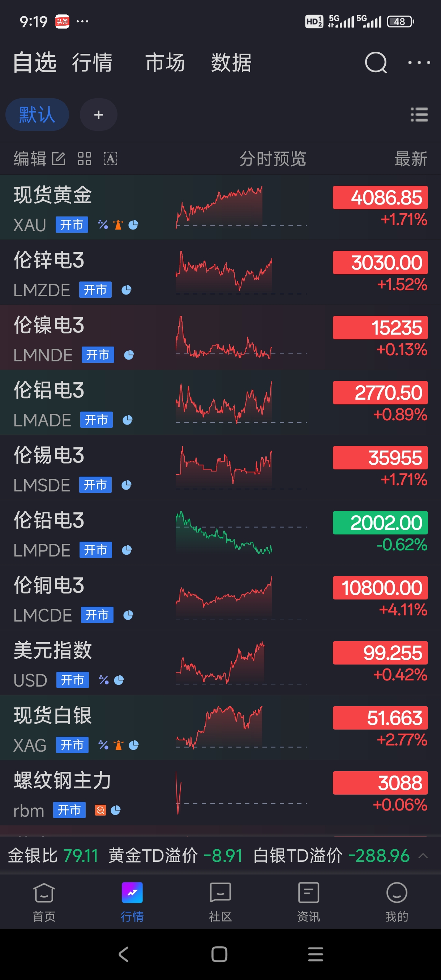Tap the edit pencil icon beside 编辑
Viewport: 441px width, 980px height.
(x=58, y=159)
